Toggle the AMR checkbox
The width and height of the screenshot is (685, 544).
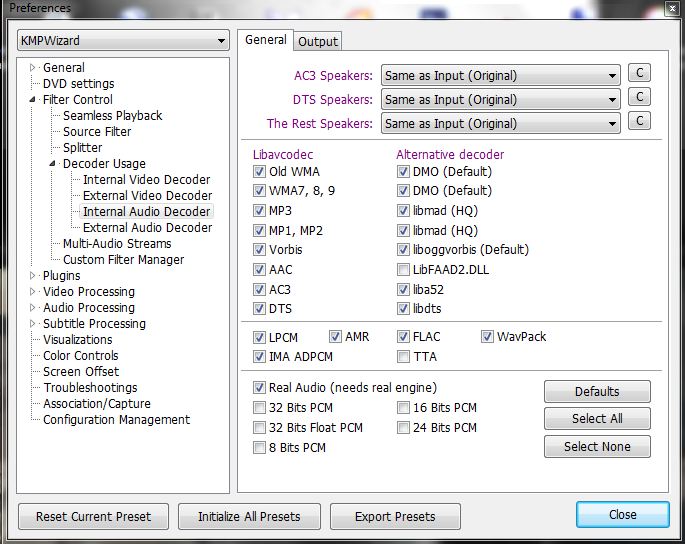335,336
